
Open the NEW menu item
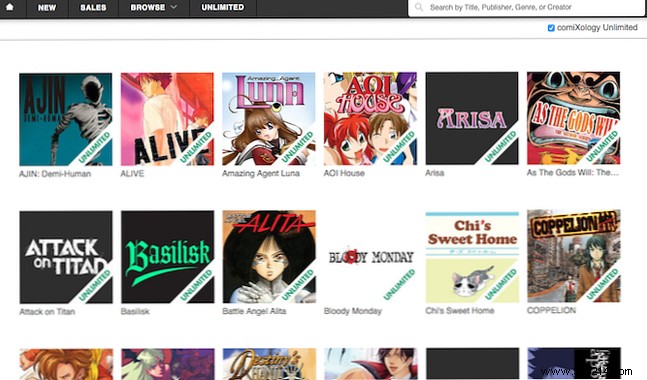(x=47, y=7)
